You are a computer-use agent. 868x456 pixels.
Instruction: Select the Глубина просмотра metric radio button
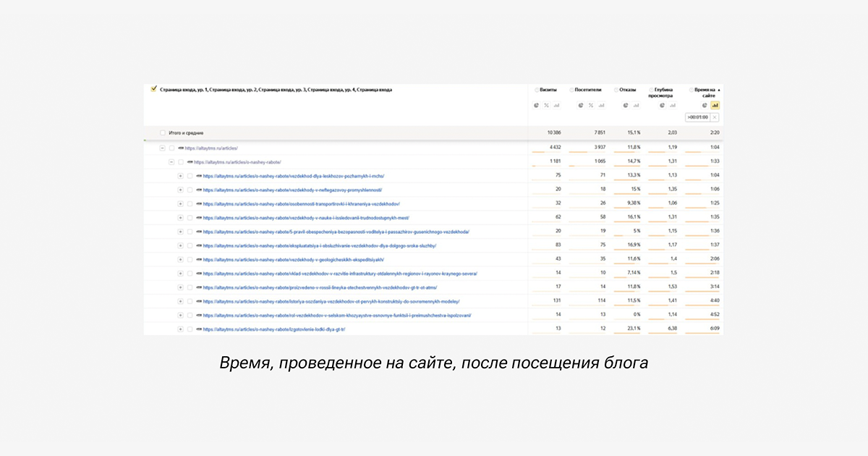click(652, 90)
